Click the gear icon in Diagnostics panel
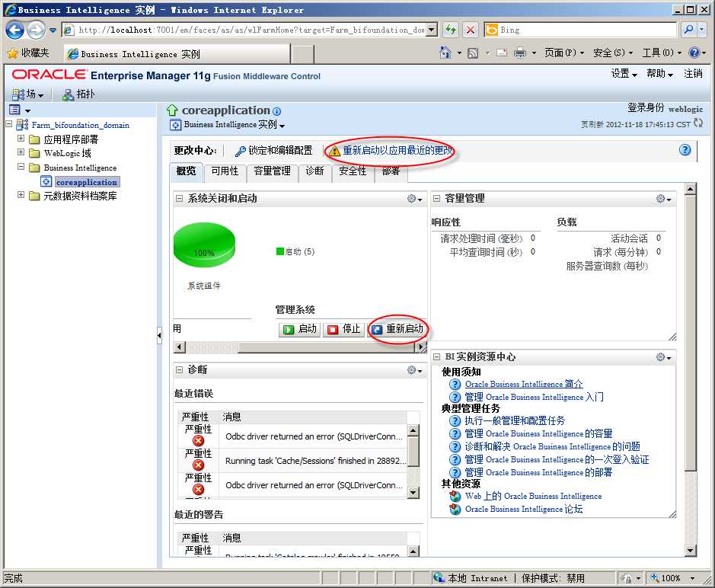715x588 pixels. [x=414, y=370]
